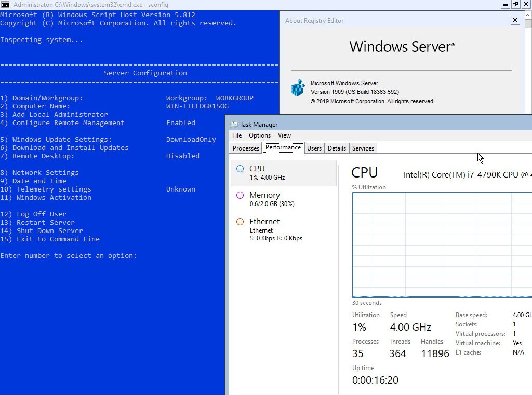This screenshot has height=395, width=532.
Task: Click the cmd window scrollbar thumb
Action: [528, 24]
